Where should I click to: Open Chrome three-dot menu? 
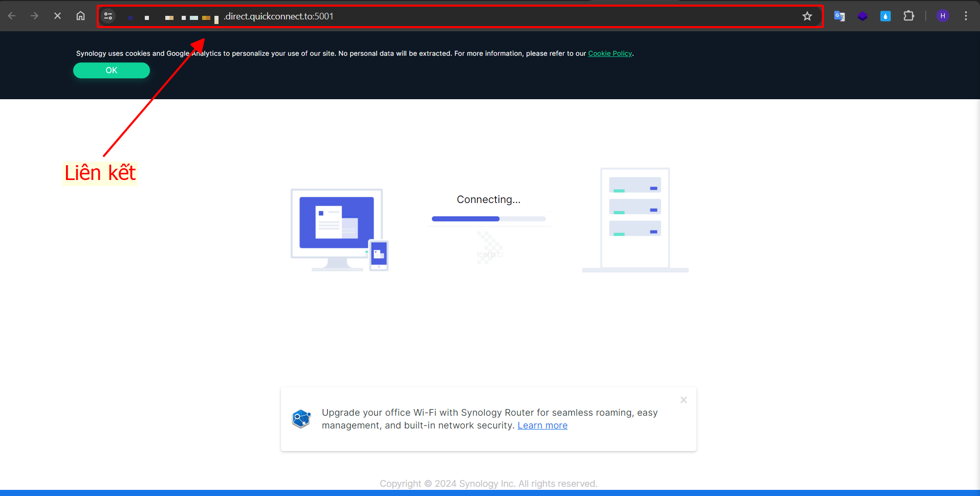tap(966, 16)
